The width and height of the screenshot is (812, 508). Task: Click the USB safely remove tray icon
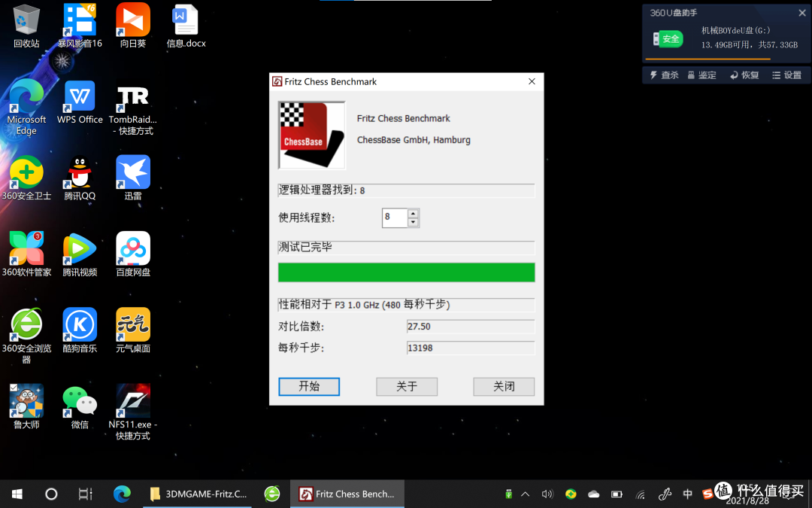pyautogui.click(x=508, y=494)
